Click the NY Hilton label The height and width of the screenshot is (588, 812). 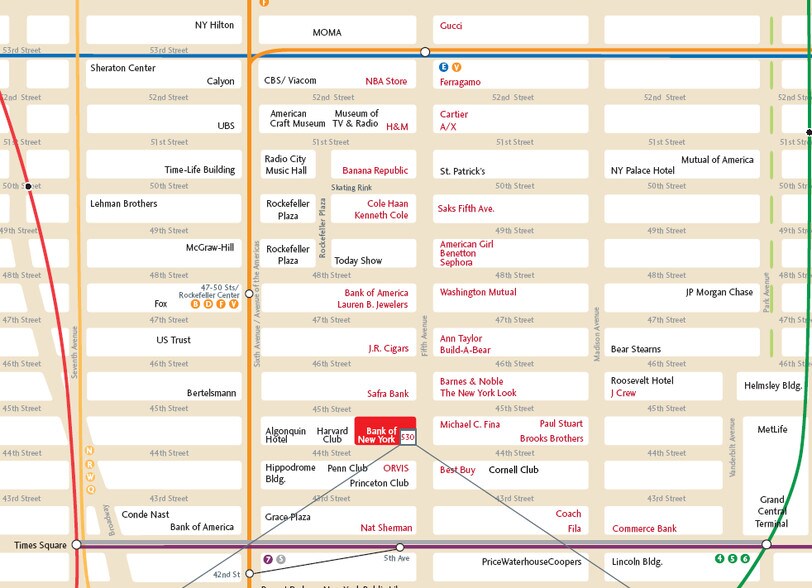click(x=214, y=25)
